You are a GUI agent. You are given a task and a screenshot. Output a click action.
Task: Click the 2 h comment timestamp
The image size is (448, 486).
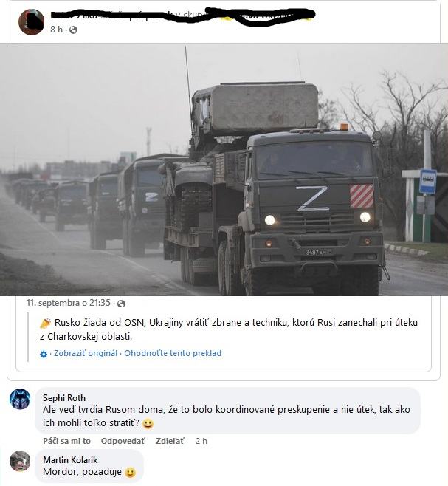201,441
